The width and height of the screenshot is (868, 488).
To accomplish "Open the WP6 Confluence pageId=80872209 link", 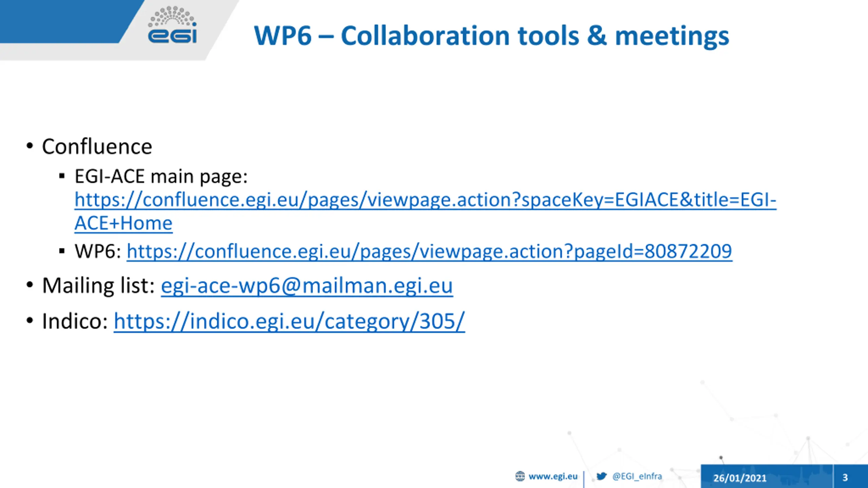I will tap(429, 251).
